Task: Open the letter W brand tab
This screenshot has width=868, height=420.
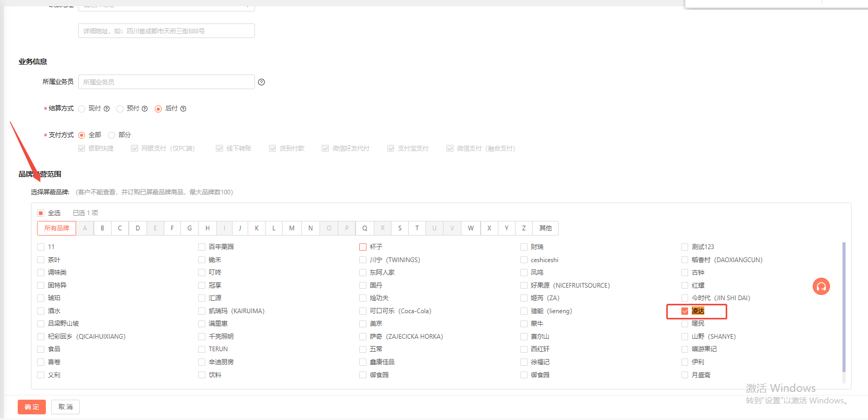Action: pyautogui.click(x=471, y=228)
